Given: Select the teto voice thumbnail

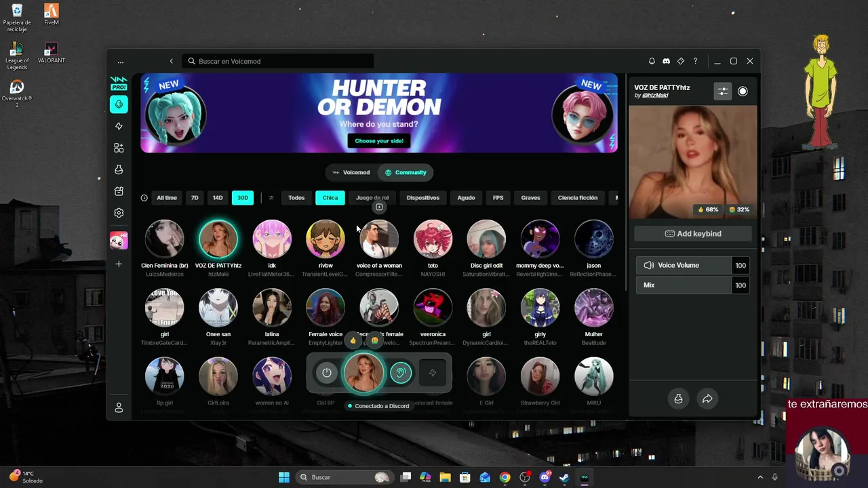Looking at the screenshot, I should (433, 239).
